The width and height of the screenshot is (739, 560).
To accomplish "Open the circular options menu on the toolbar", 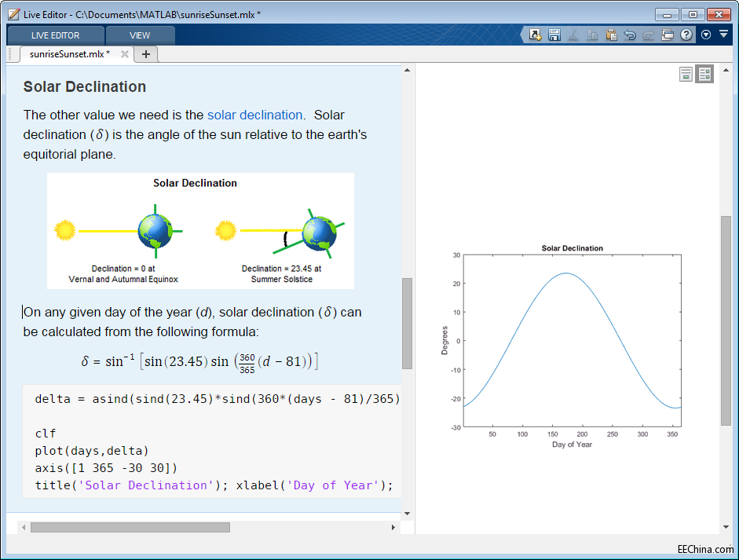I will pyautogui.click(x=706, y=35).
